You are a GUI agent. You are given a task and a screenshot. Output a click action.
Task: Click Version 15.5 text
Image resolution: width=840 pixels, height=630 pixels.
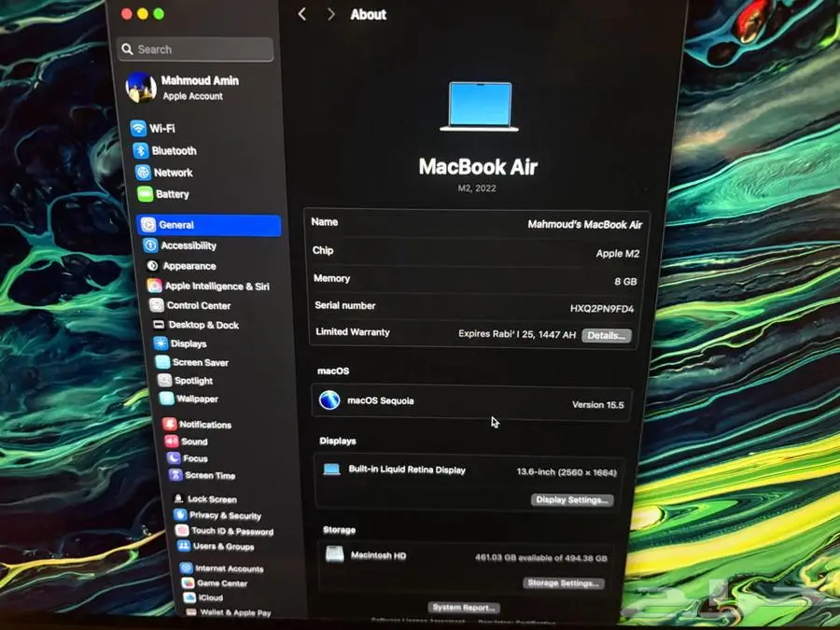pos(598,404)
